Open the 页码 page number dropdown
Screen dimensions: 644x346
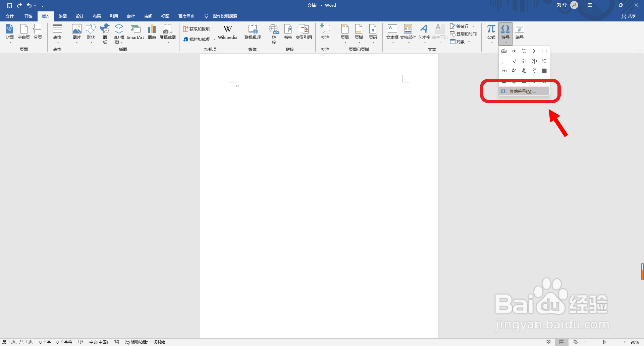(x=373, y=33)
